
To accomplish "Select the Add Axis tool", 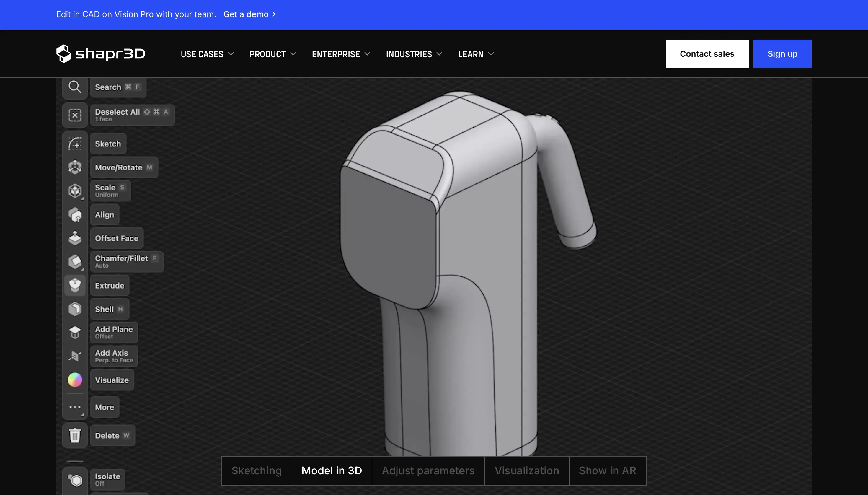I will click(111, 353).
